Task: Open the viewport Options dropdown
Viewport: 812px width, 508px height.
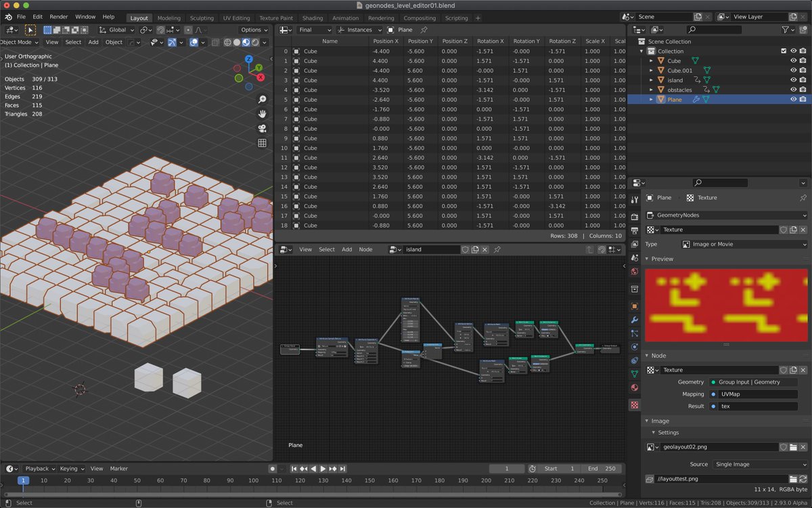Action: coord(254,30)
